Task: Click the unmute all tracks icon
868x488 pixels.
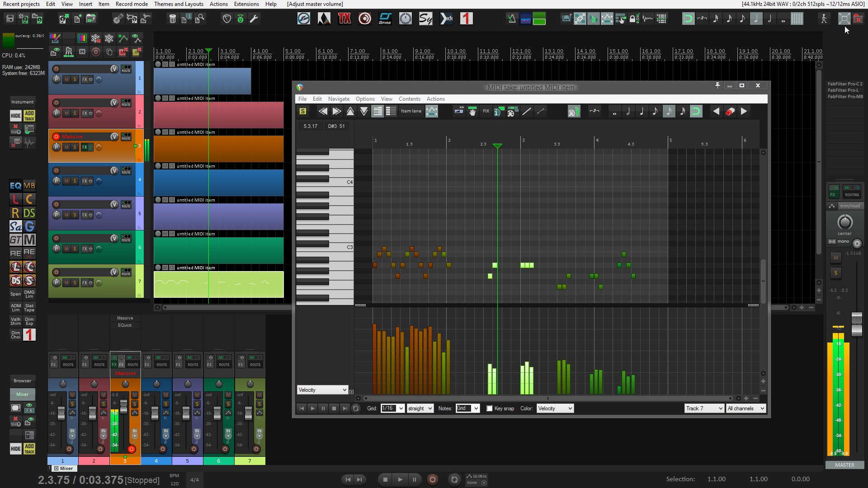Action: pos(123,52)
